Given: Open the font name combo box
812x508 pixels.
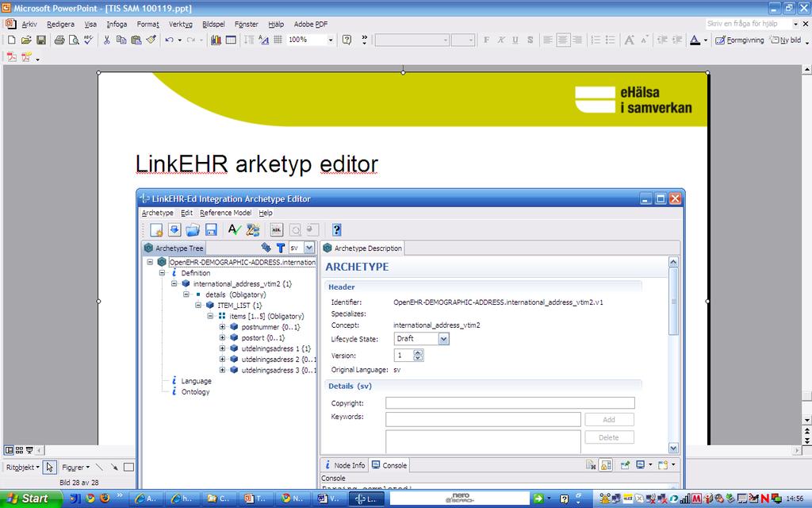Looking at the screenshot, I should [x=412, y=40].
